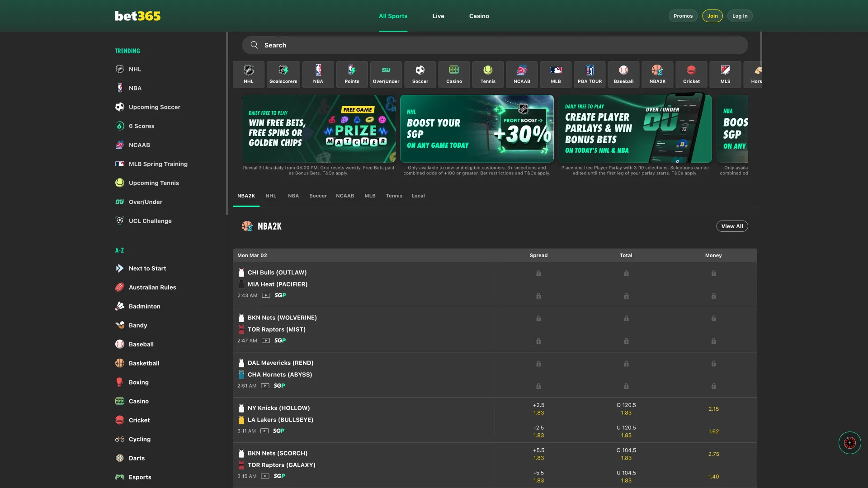
Task: Open Basketball in A-Z list
Action: [x=144, y=363]
